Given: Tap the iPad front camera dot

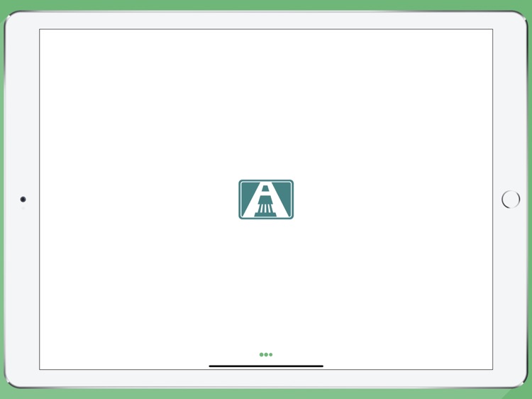Looking at the screenshot, I should [23, 199].
